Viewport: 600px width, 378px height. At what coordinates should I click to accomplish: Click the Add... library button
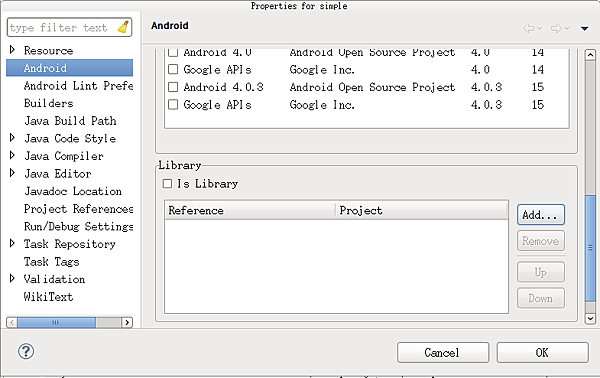coord(541,215)
